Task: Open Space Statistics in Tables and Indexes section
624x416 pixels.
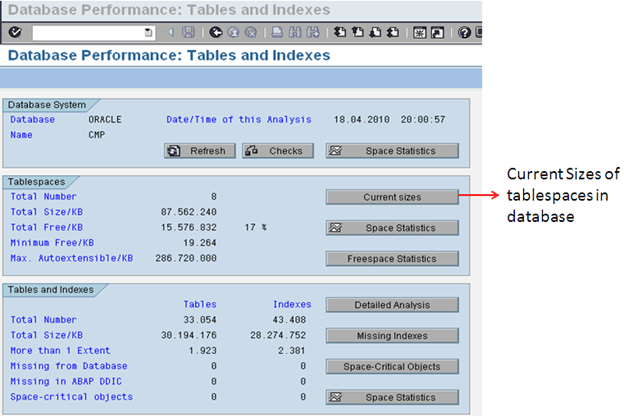Action: pos(392,397)
